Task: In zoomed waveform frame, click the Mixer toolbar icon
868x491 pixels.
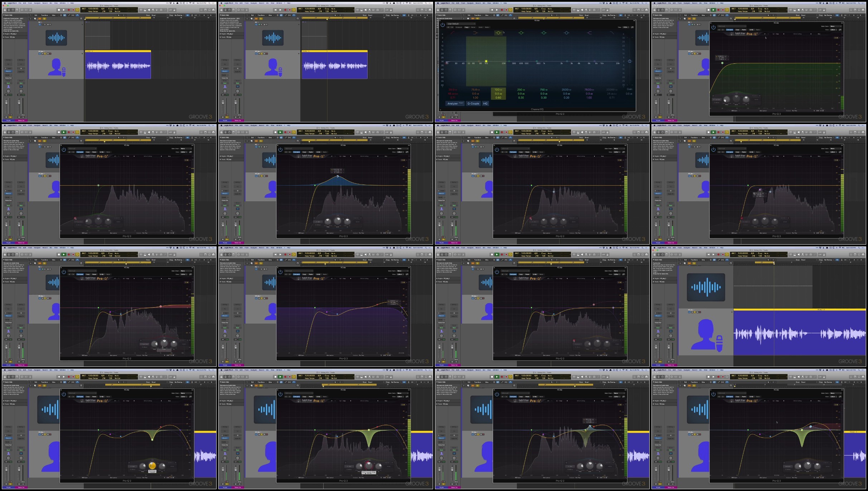Action: [x=676, y=255]
